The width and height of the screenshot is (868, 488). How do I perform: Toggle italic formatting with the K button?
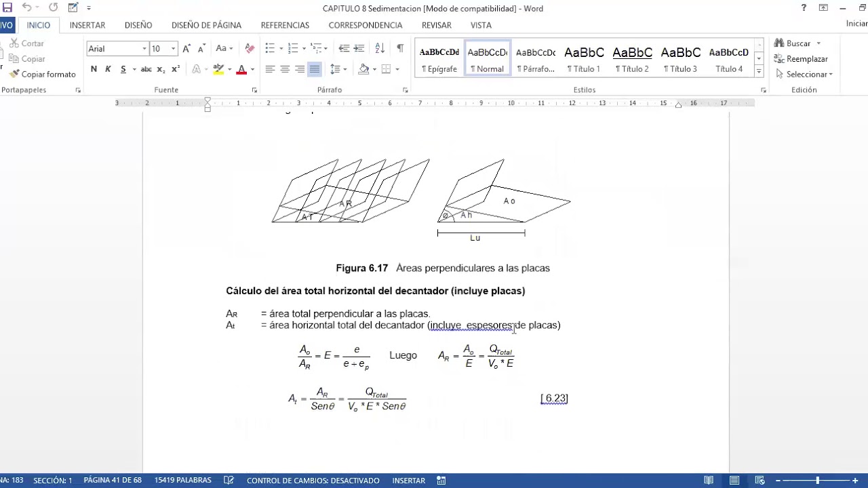pyautogui.click(x=108, y=69)
